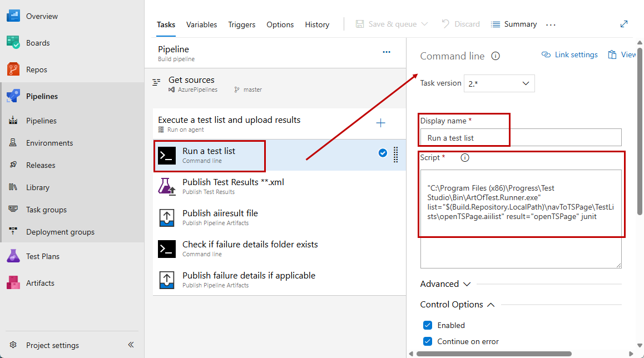This screenshot has height=358, width=644.
Task: Click the Task groups icon
Action: coord(13,209)
